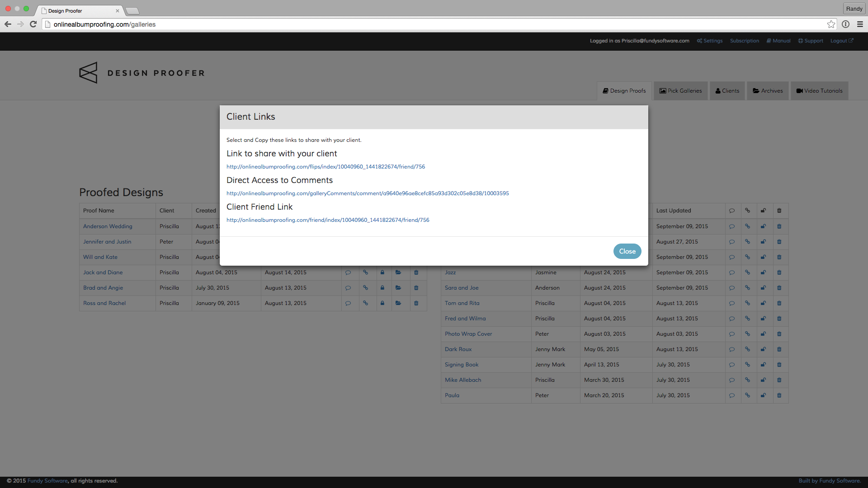This screenshot has height=488, width=868.
Task: Go back with browser back arrow
Action: pos(8,24)
